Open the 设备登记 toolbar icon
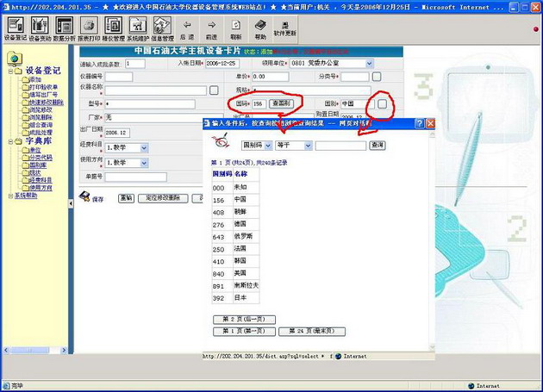 [16, 28]
